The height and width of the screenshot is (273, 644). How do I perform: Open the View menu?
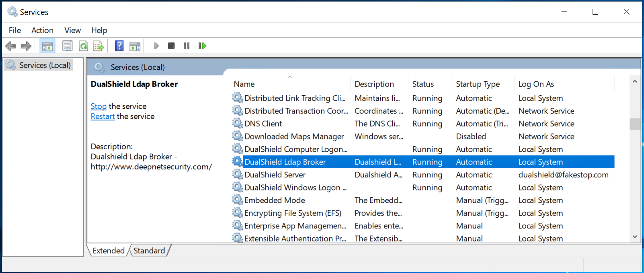click(72, 30)
